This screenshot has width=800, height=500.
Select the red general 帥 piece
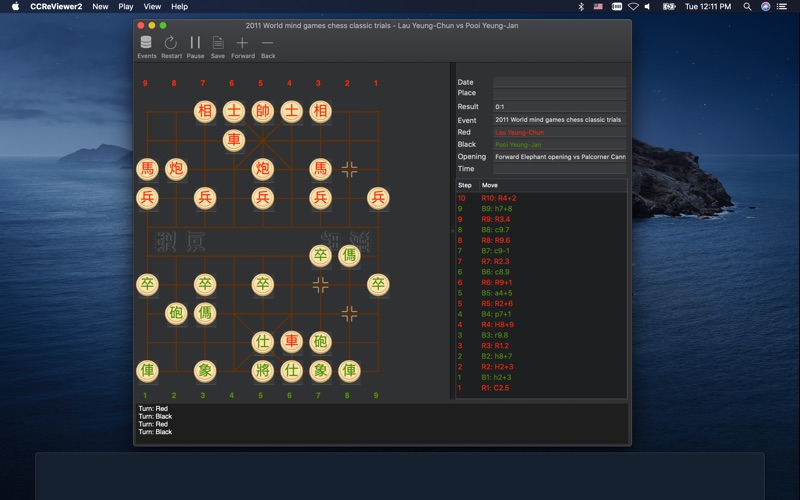[262, 111]
